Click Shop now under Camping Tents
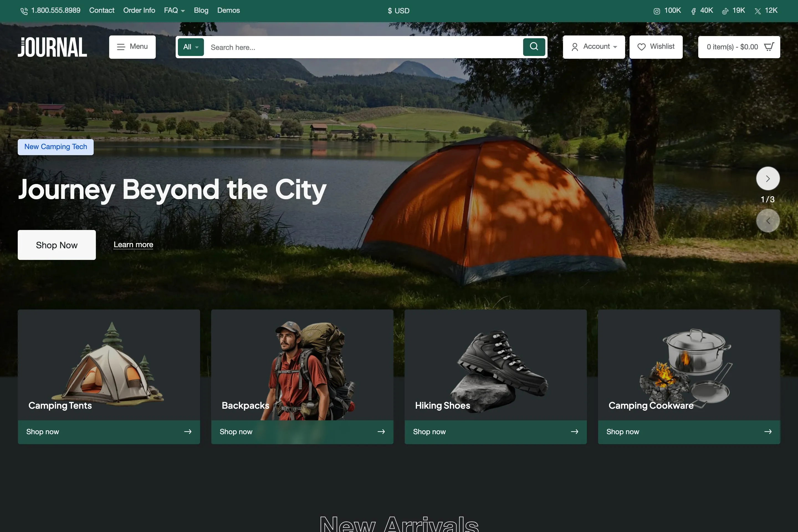 click(x=43, y=432)
